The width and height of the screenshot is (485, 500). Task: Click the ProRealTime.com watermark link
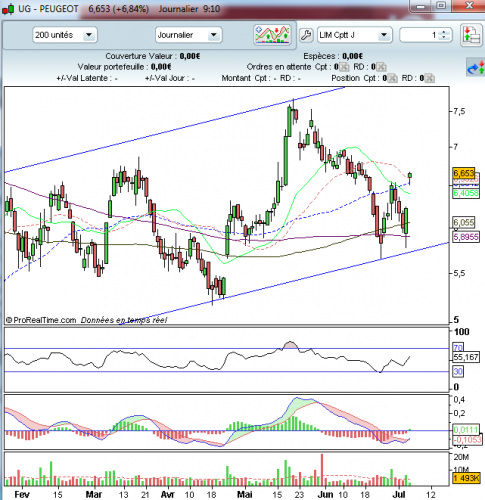coord(41,320)
